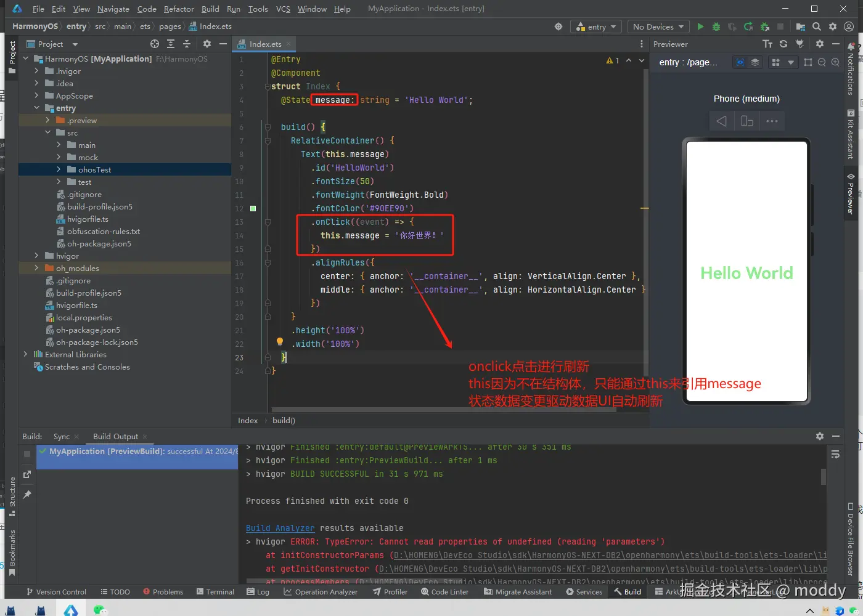Viewport: 863px width, 616px height.
Task: Switch to the Sync build tab
Action: pyautogui.click(x=62, y=436)
